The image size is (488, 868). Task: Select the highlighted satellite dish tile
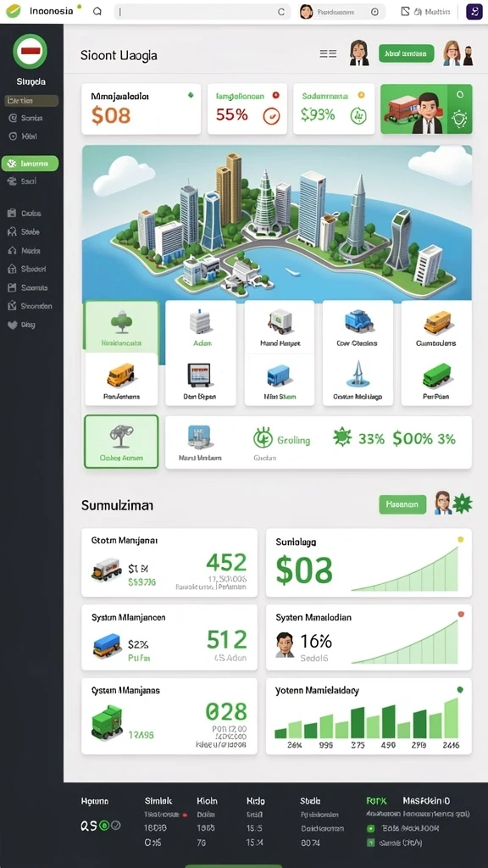(121, 442)
